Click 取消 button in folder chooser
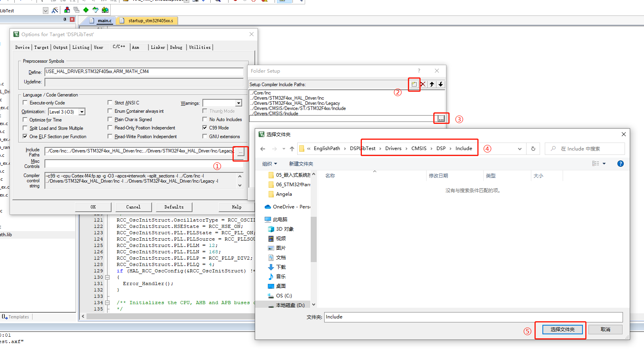 (x=606, y=330)
